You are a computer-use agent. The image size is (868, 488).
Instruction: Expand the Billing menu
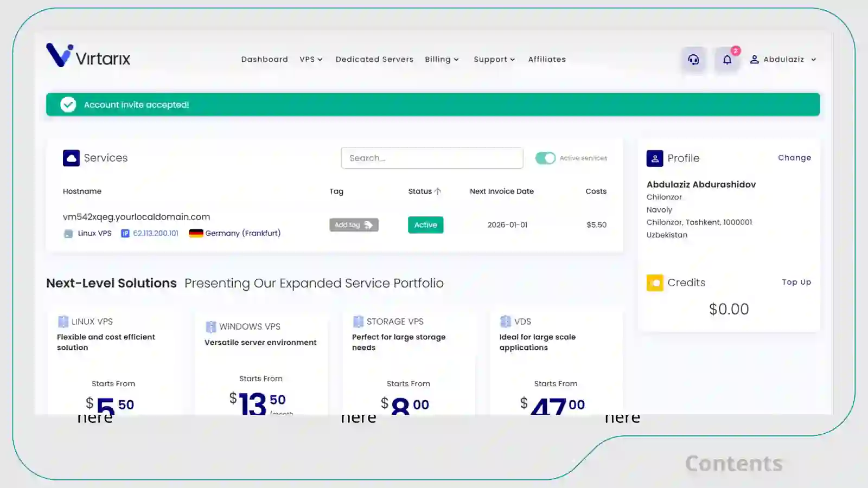[x=442, y=60]
